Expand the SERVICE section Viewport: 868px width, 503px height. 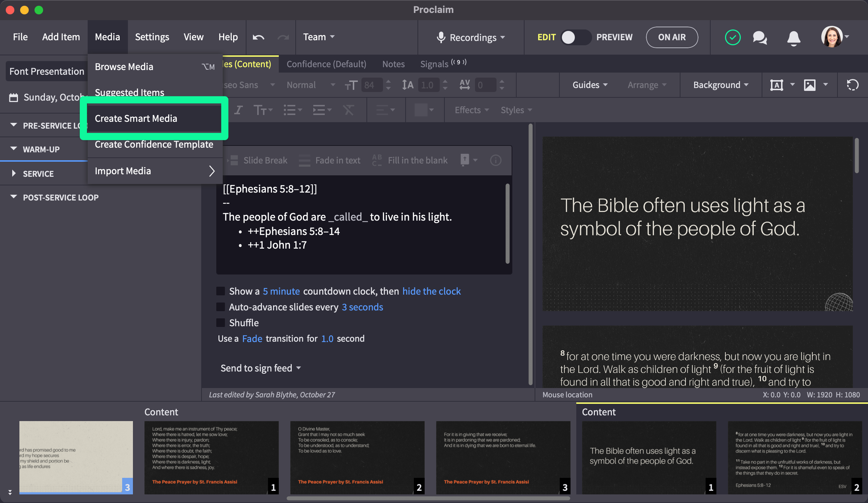tap(14, 174)
